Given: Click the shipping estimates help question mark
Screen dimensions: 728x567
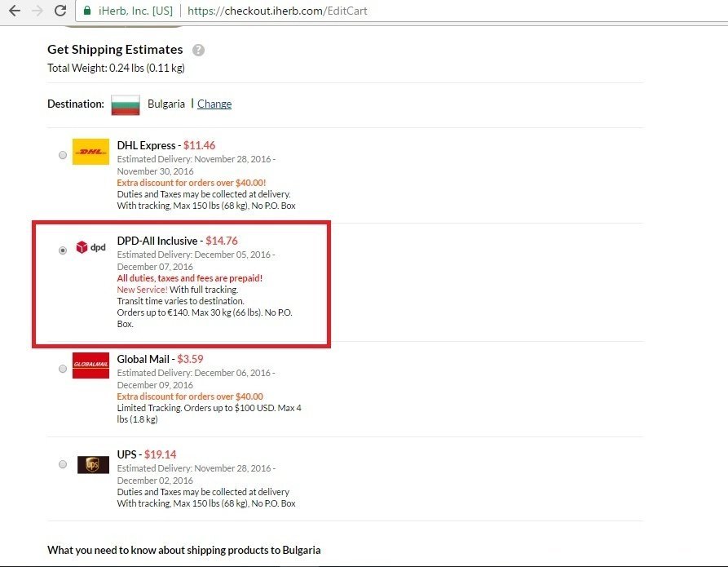Looking at the screenshot, I should pyautogui.click(x=198, y=50).
